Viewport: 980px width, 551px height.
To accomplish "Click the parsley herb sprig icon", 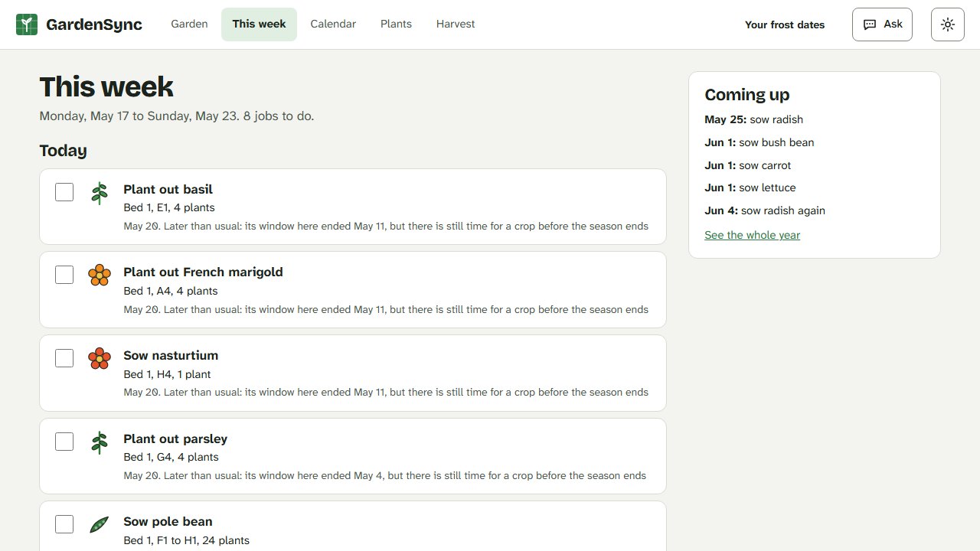I will [100, 442].
